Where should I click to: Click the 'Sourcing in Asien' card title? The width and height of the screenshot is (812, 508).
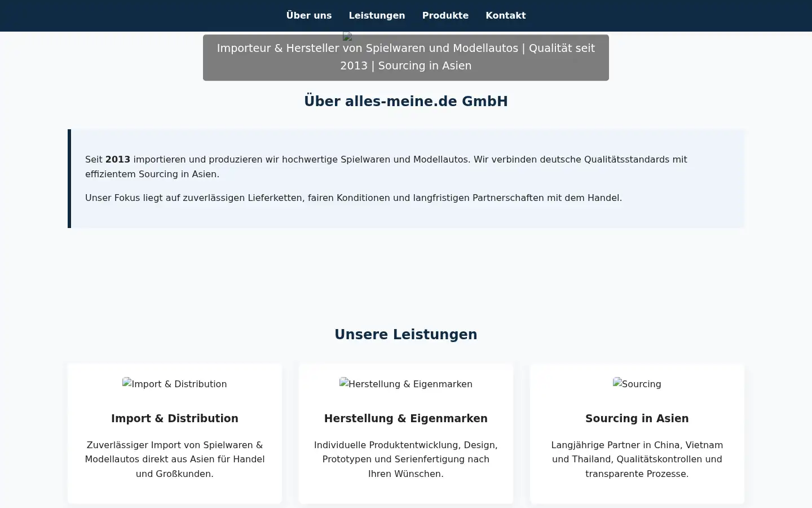[x=637, y=419]
